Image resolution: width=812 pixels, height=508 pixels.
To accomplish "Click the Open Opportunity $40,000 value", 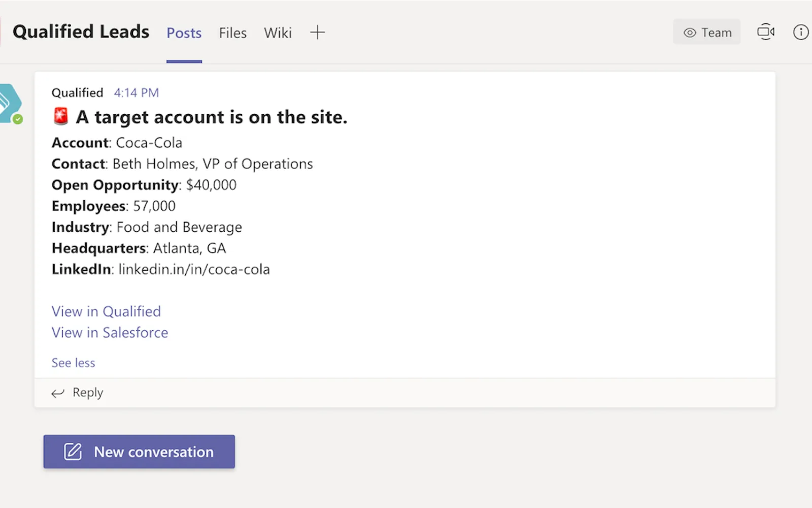I will (211, 185).
